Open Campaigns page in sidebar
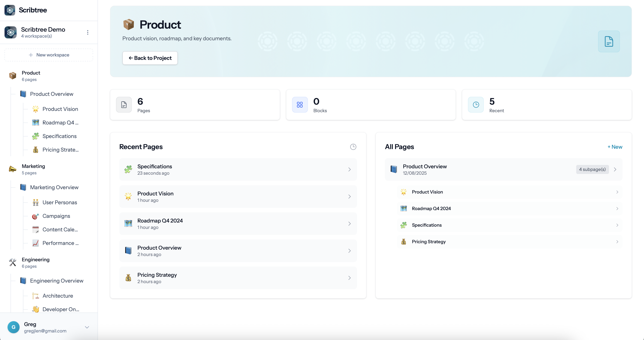This screenshot has height=340, width=644. tap(56, 216)
